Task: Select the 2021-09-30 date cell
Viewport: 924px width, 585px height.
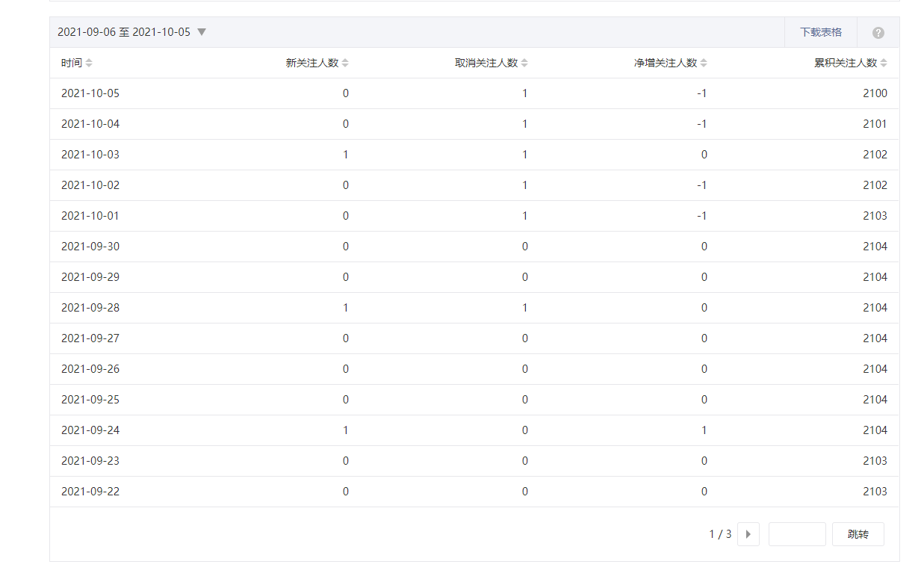Action: coord(90,247)
